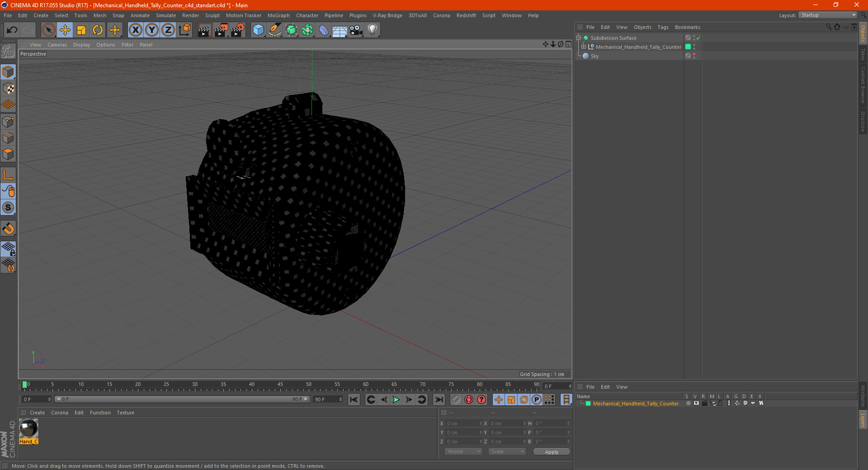Open Layout Startup dropdown
868x470 pixels.
828,15
